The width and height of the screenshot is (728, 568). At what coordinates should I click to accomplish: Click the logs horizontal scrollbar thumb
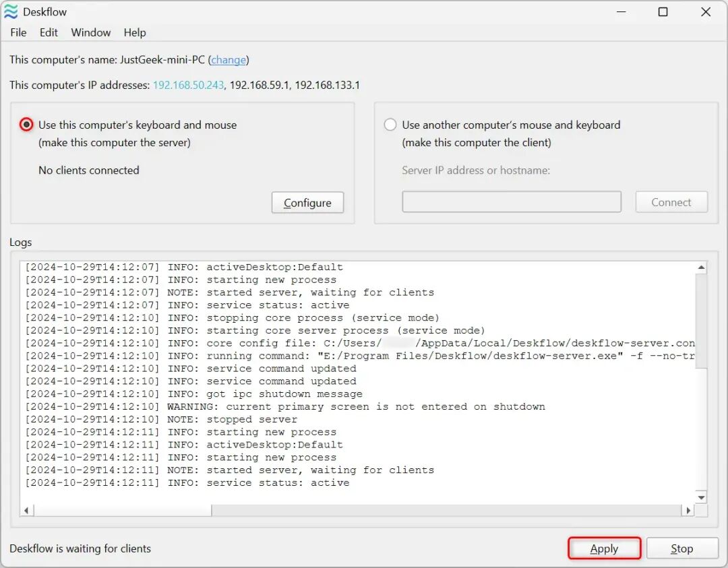click(x=123, y=511)
